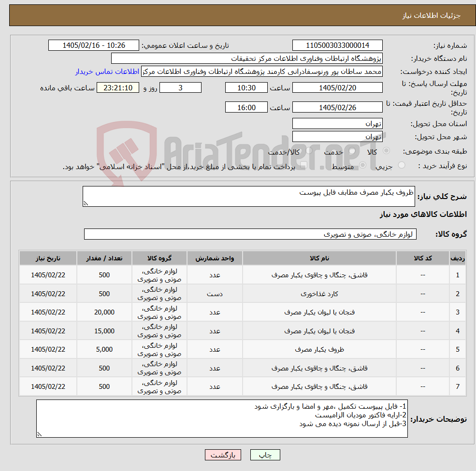This screenshot has height=471, width=476.
Task: Select the کالا radio button
Action: tap(387, 151)
